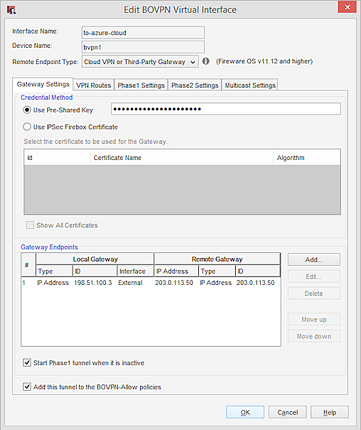Click OK to save the interface
The height and width of the screenshot is (430, 361).
245,412
